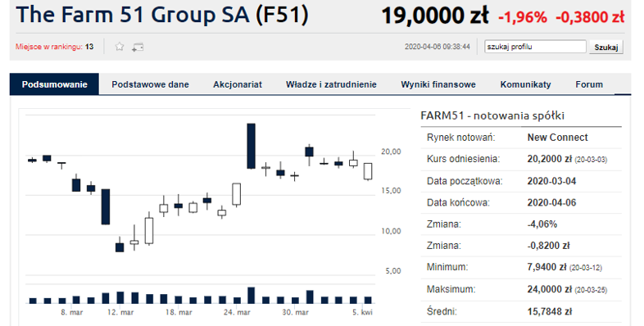Select Władze i zatrudnienie tab
This screenshot has height=326, width=644.
(331, 84)
